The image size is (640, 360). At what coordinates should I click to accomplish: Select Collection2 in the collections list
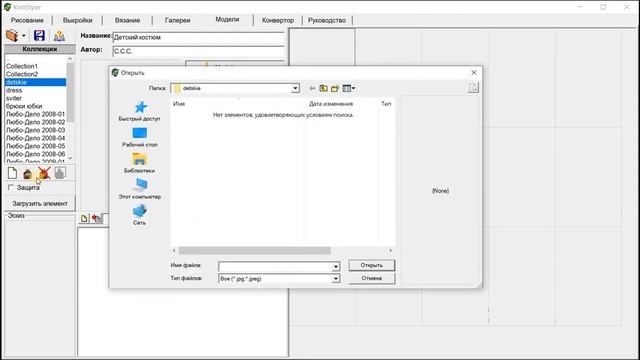coord(36,74)
